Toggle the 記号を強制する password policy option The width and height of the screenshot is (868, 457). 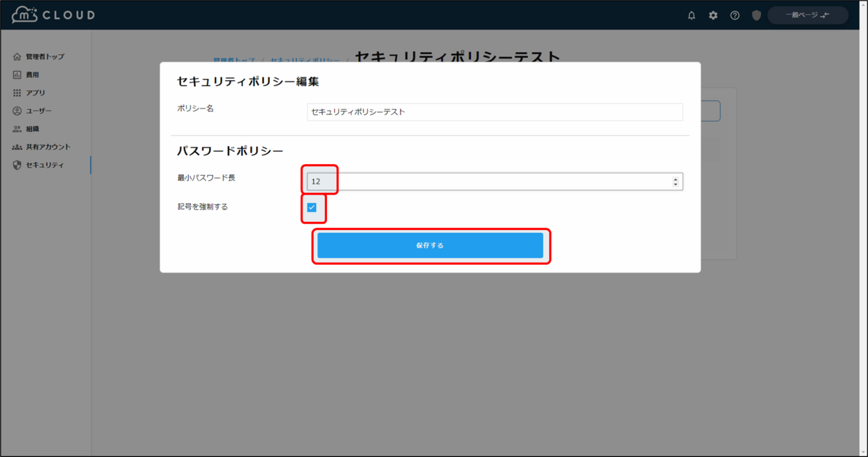tap(312, 210)
